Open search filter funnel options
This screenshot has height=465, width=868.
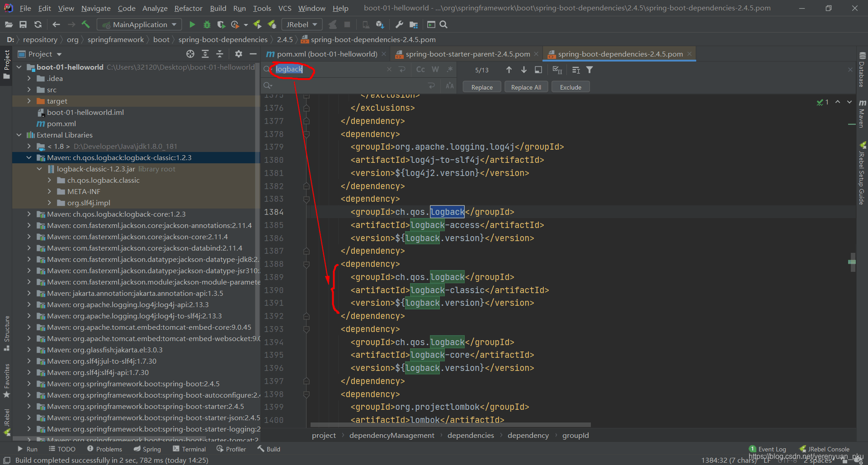click(x=590, y=70)
